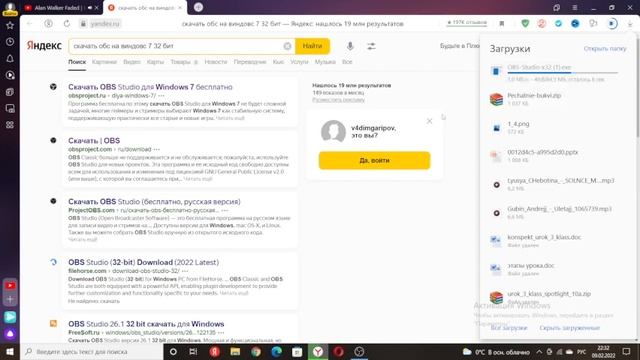
Task: Click the lock icon beside yandex.ru
Action: 83,24
